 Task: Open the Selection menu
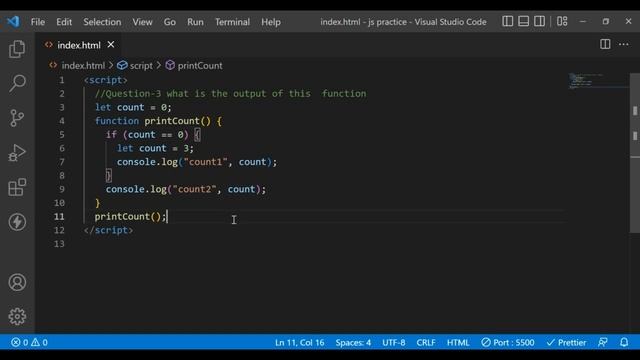pos(102,22)
